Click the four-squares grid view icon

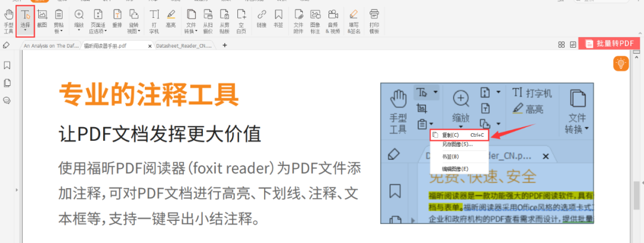coord(562,44)
